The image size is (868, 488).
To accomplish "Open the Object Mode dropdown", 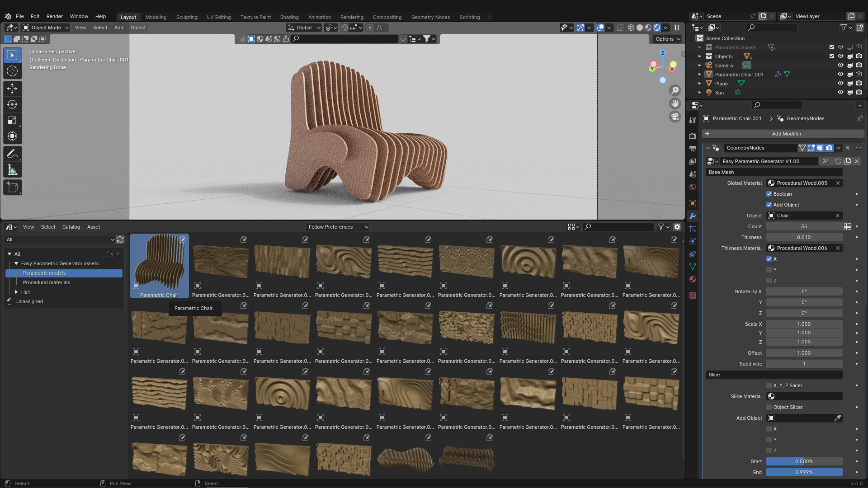I will pyautogui.click(x=44, y=28).
